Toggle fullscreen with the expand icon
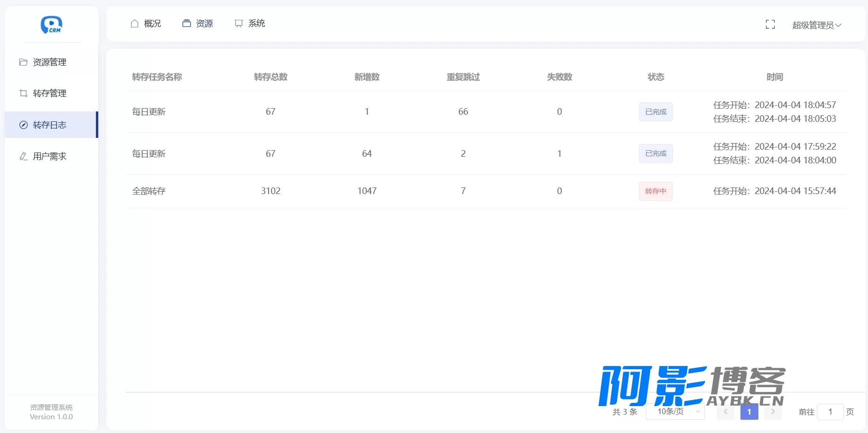 770,25
